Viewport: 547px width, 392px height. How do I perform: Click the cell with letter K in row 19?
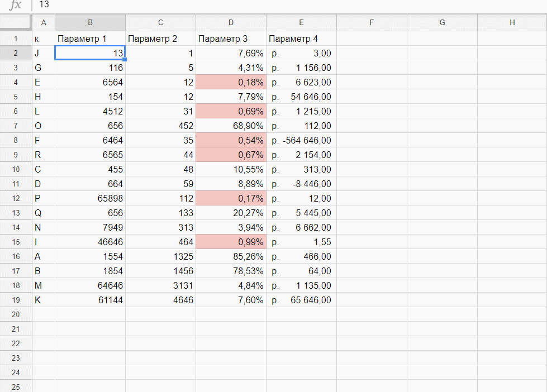[44, 300]
